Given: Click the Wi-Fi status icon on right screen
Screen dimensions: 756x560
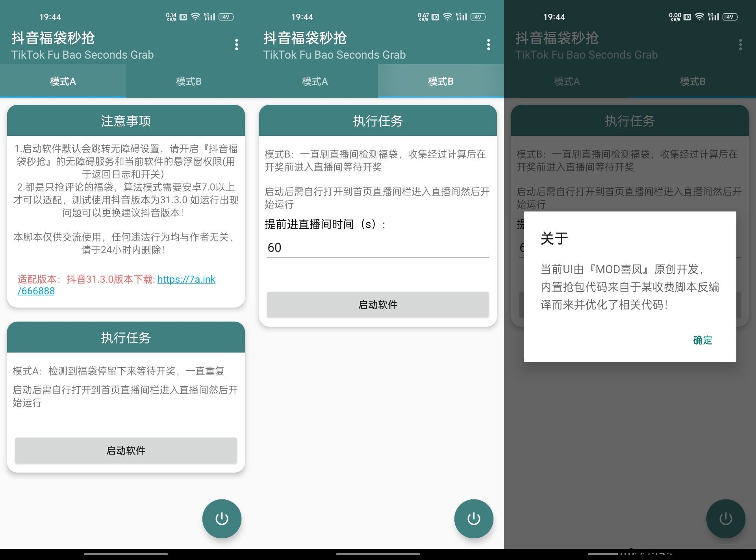Looking at the screenshot, I should point(699,17).
